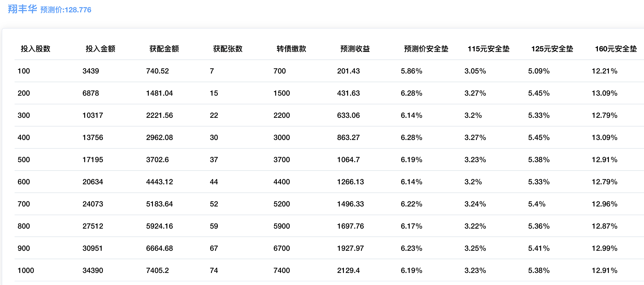This screenshot has height=285, width=644.
Task: Click the 125元安全垫 column header
Action: tap(552, 49)
